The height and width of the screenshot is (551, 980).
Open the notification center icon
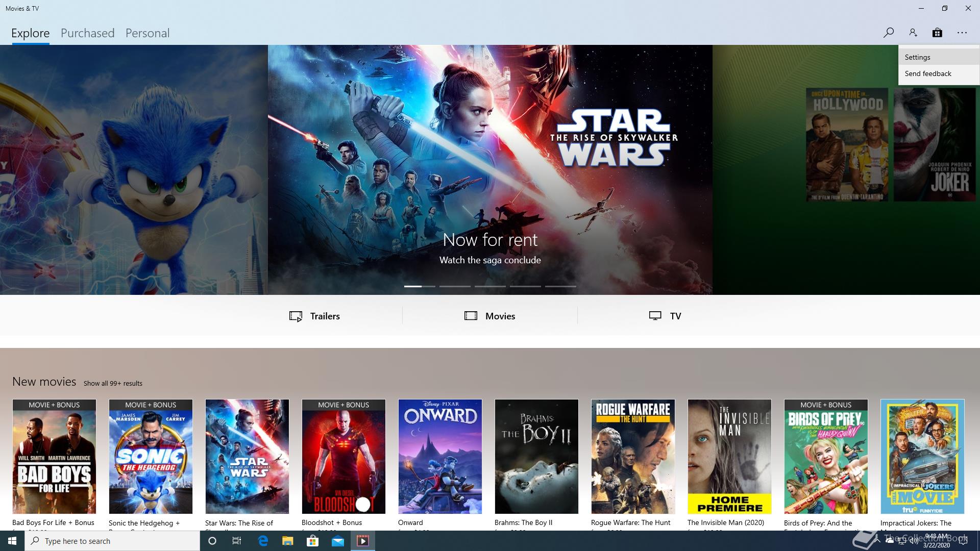click(963, 541)
